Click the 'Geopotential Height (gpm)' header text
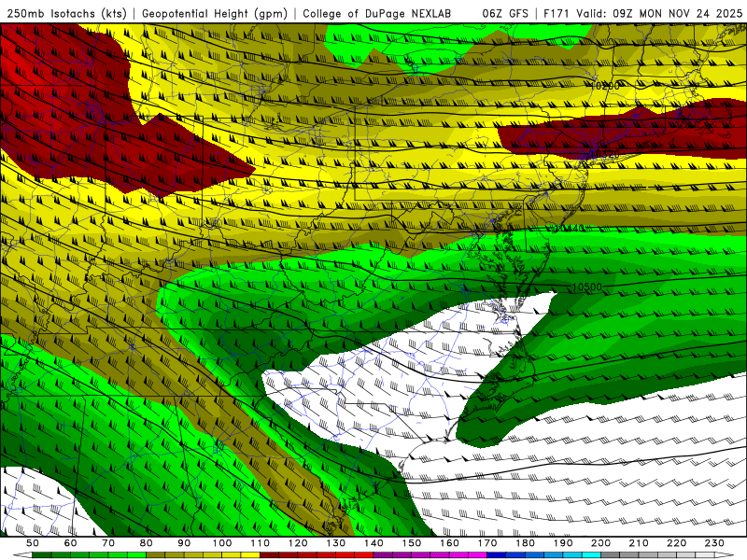Viewport: 747px width, 560px height. pos(215,13)
